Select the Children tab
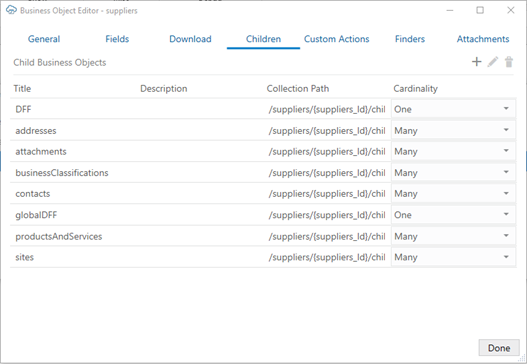Image resolution: width=527 pixels, height=364 pixels. (263, 39)
